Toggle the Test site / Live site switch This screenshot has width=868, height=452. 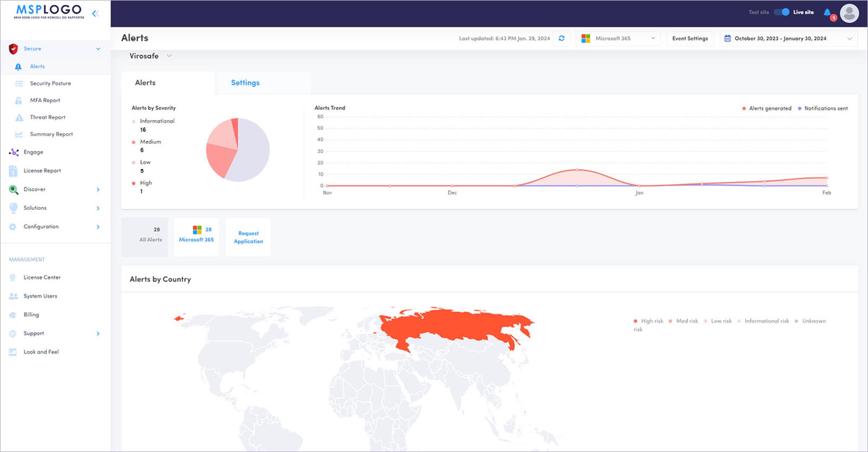click(782, 12)
